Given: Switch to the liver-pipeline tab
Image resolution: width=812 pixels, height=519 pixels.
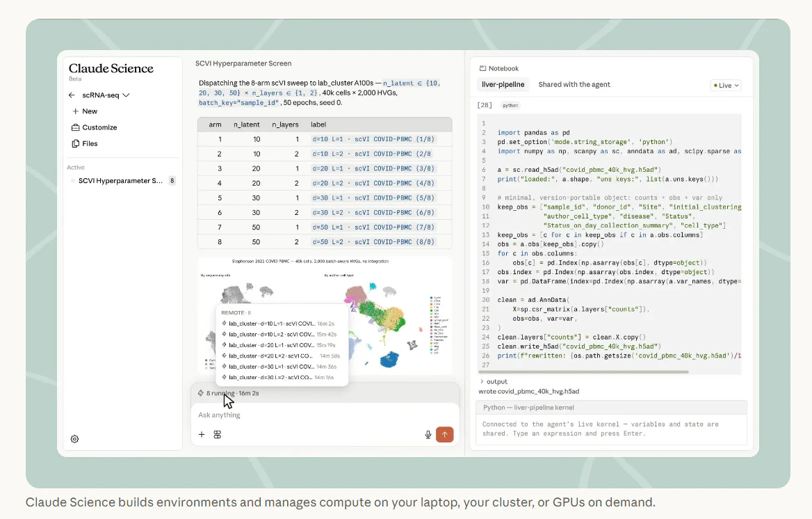Looking at the screenshot, I should point(503,84).
